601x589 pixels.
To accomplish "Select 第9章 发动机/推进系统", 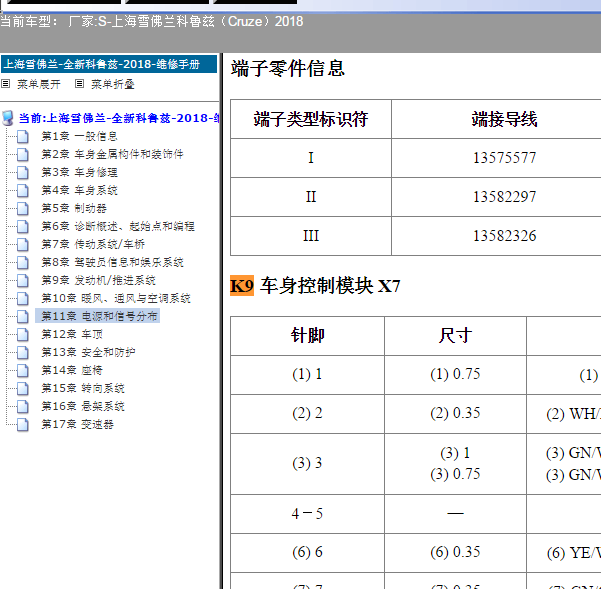I will pyautogui.click(x=99, y=281).
